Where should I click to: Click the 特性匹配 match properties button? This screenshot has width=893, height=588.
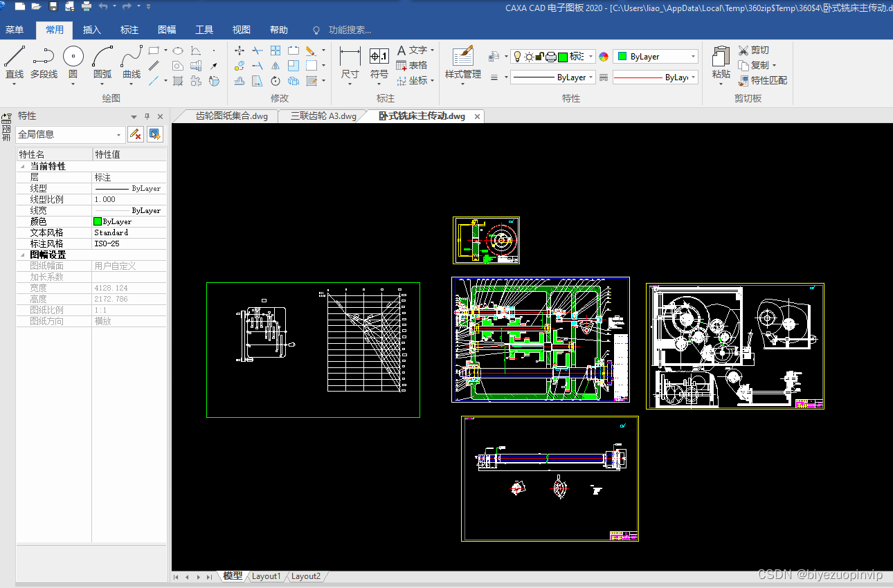[x=763, y=80]
